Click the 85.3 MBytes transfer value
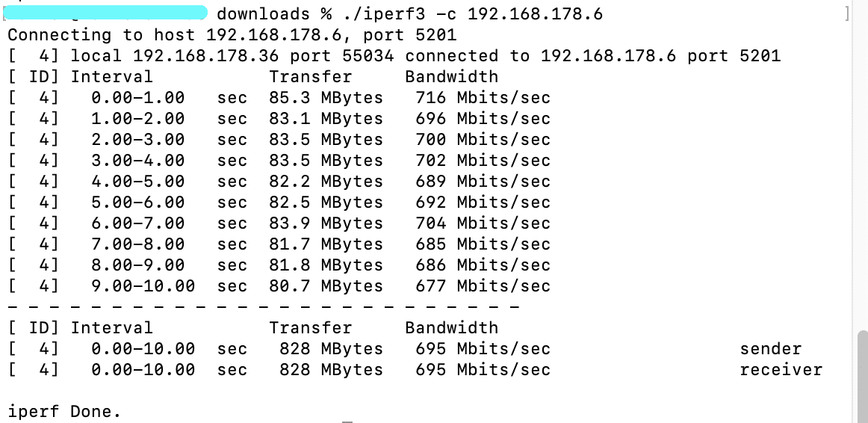The image size is (868, 423). tap(326, 98)
